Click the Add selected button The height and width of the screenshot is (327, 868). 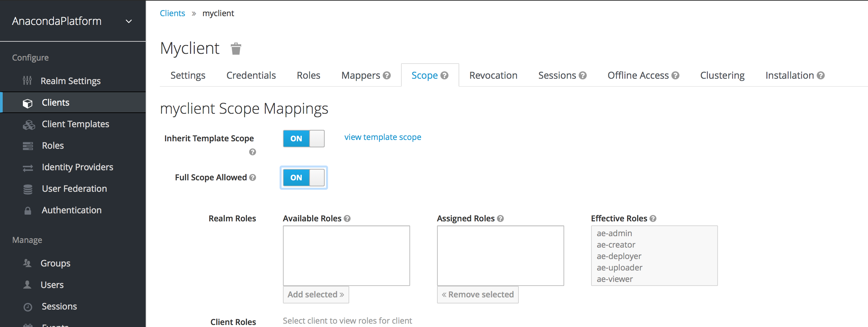(x=316, y=295)
